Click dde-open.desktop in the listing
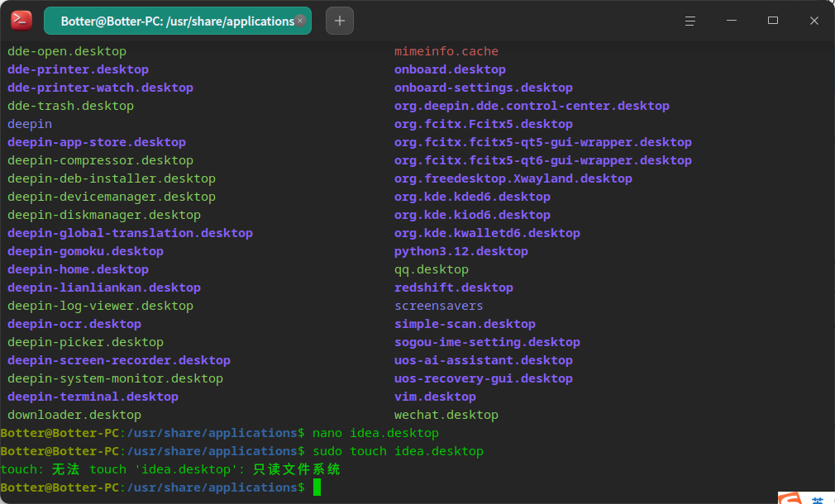Image resolution: width=835 pixels, height=504 pixels. pyautogui.click(x=67, y=51)
